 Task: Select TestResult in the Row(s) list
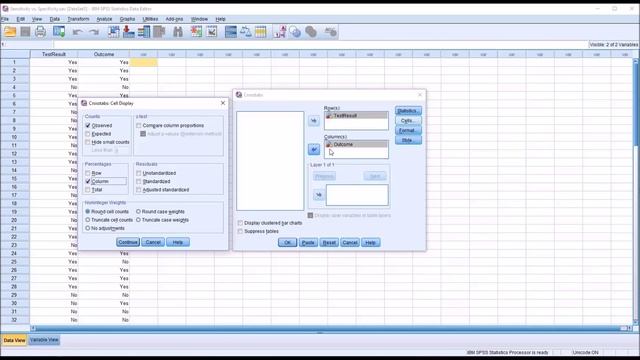[356, 116]
